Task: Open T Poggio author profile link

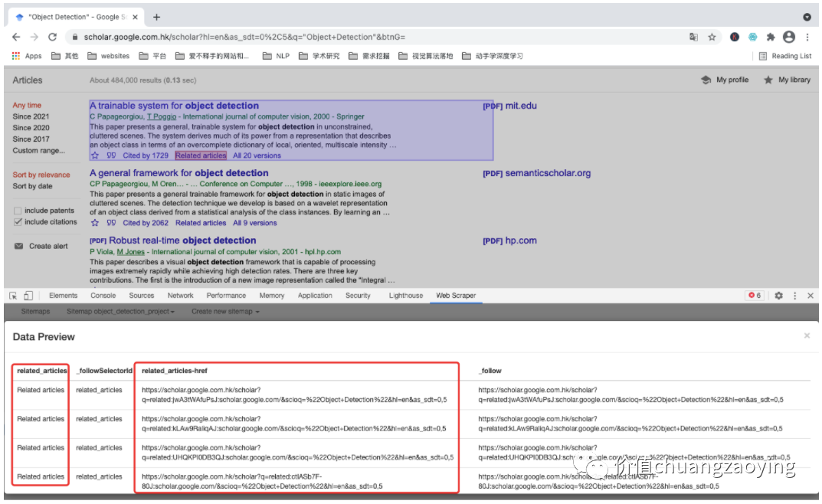Action: (162, 117)
